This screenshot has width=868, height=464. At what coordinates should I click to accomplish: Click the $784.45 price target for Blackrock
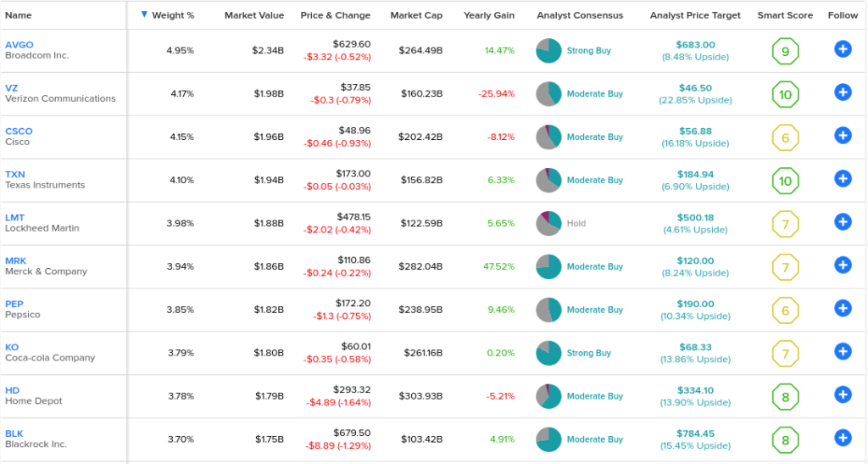pos(695,433)
